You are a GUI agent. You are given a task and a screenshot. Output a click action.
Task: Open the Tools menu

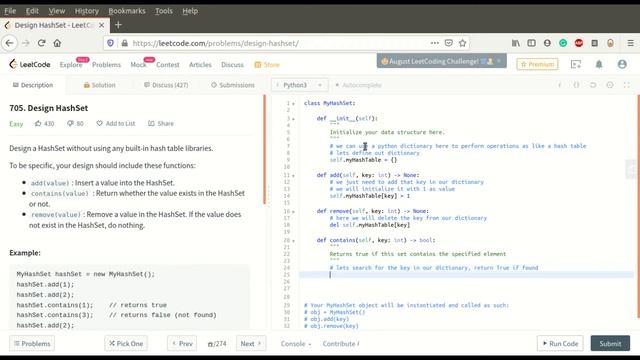[x=164, y=11]
